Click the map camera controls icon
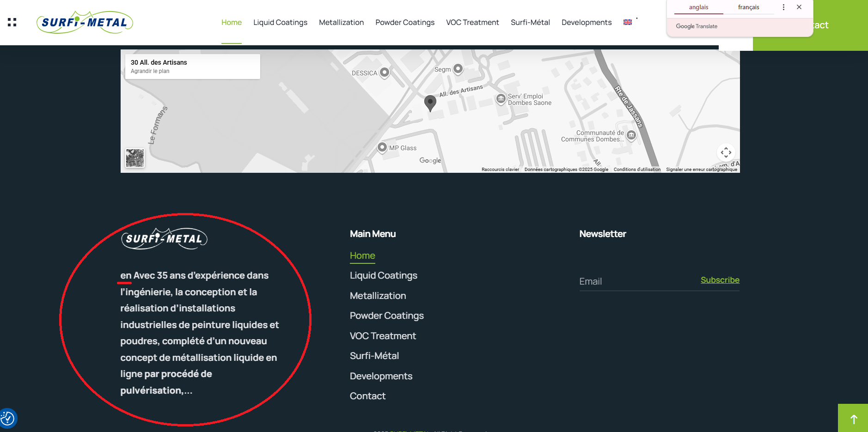The width and height of the screenshot is (868, 432). (x=726, y=152)
